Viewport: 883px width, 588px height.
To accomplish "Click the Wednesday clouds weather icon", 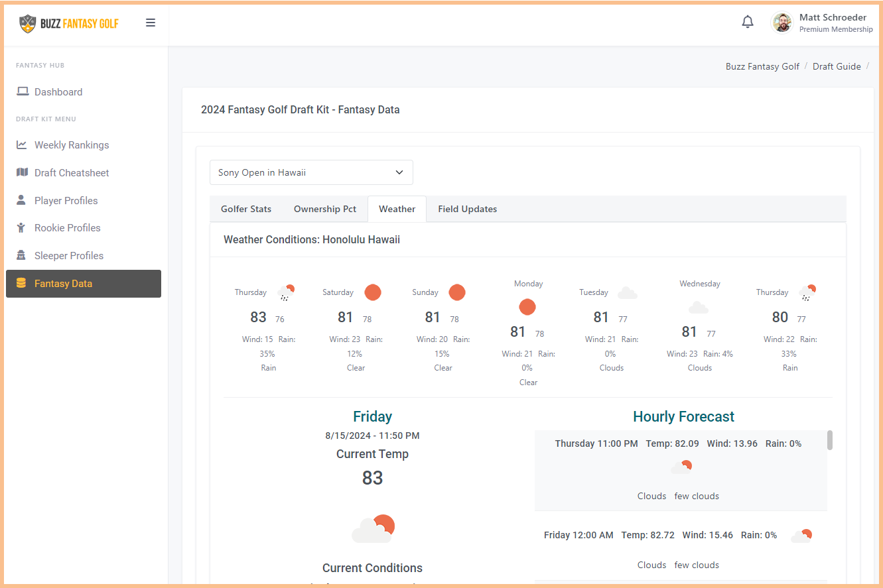I will point(699,307).
